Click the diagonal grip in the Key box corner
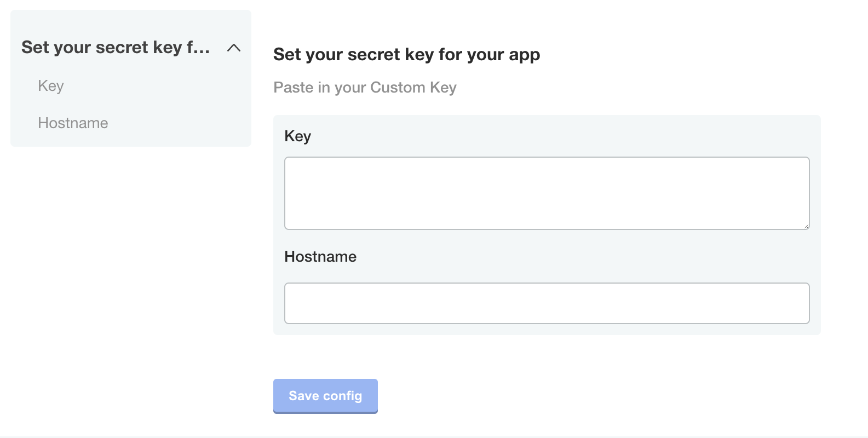 (806, 226)
